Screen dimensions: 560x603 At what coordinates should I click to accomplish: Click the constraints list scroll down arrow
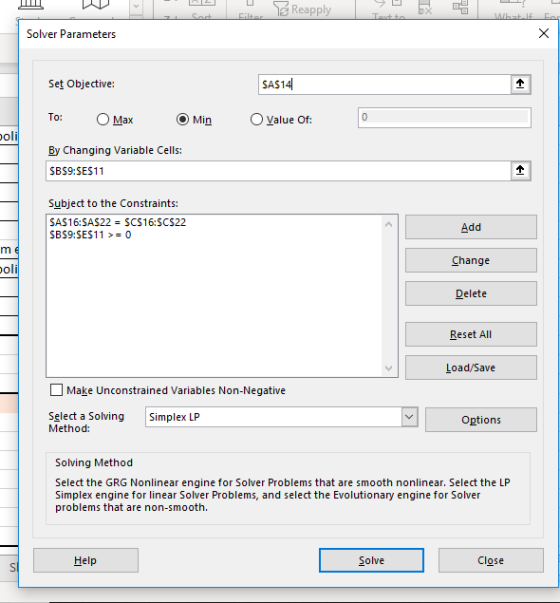tap(389, 368)
